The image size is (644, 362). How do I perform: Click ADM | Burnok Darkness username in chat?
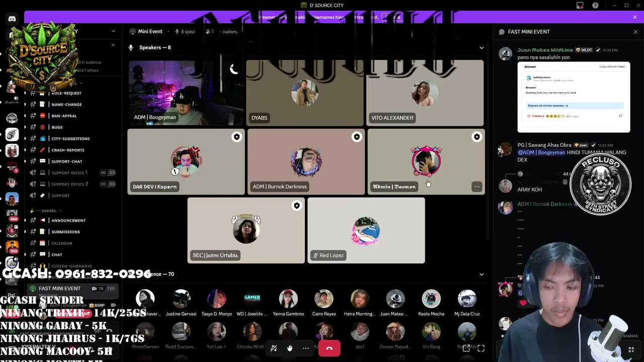(544, 204)
